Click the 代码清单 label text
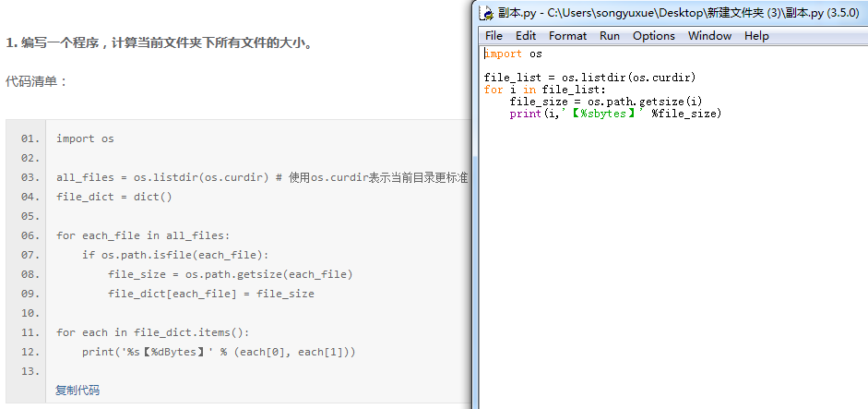Viewport: 868px width, 409px height. tap(37, 81)
